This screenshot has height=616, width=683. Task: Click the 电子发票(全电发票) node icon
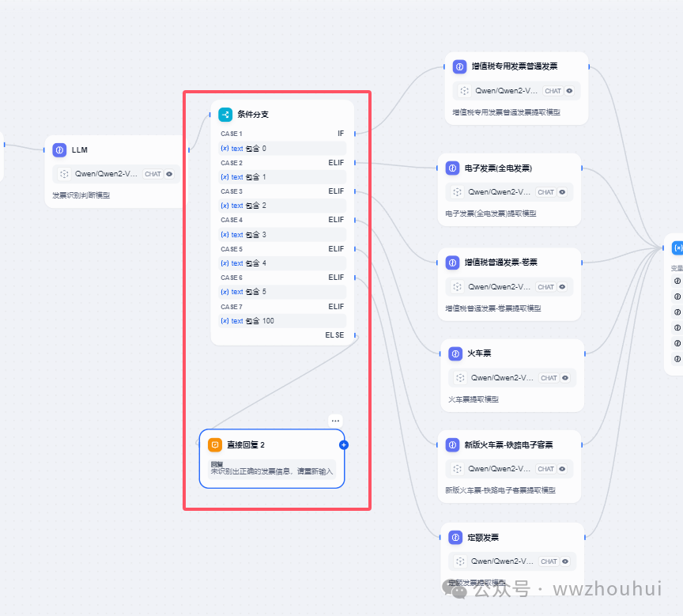tap(453, 168)
